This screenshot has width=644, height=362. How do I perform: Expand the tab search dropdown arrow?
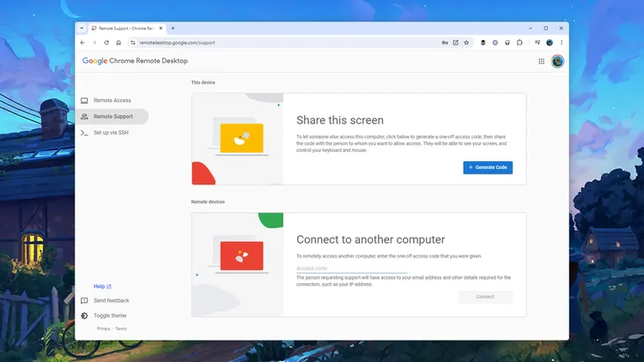pyautogui.click(x=82, y=27)
